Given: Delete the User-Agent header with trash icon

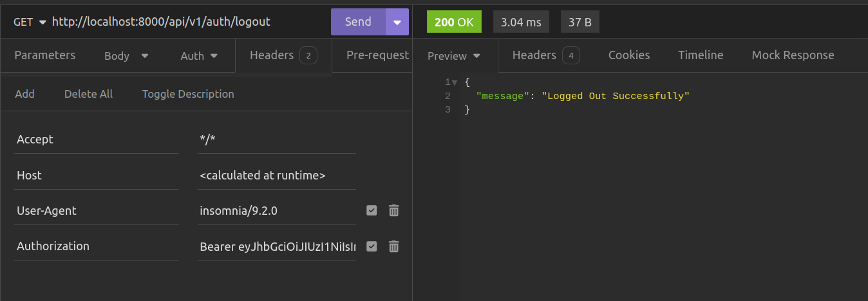Looking at the screenshot, I should pos(394,210).
